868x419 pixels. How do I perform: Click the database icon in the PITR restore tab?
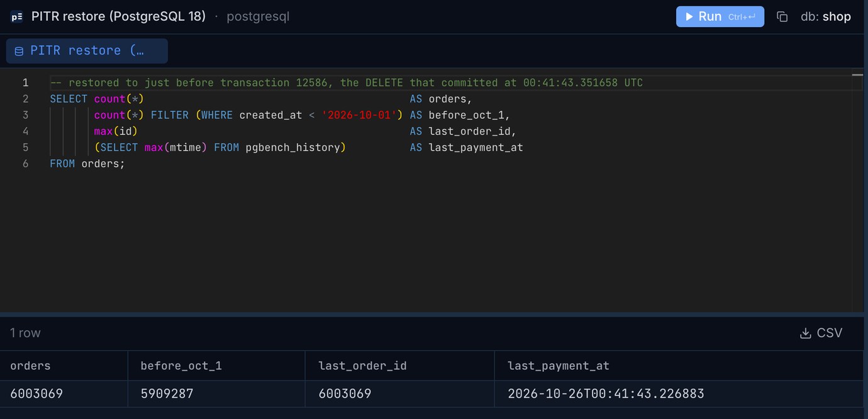click(x=19, y=52)
